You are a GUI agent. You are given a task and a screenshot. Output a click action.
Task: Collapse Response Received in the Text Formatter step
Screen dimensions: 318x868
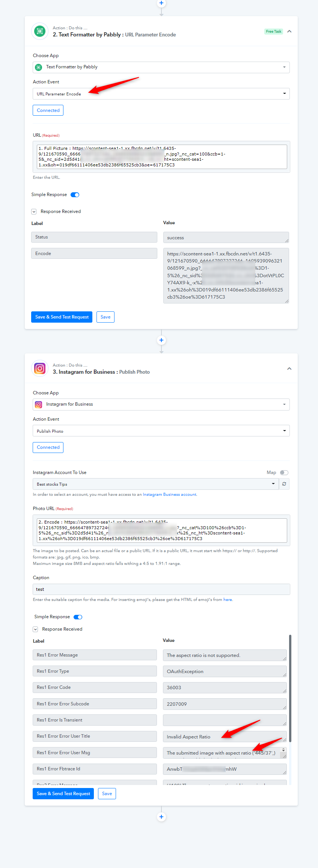click(34, 212)
